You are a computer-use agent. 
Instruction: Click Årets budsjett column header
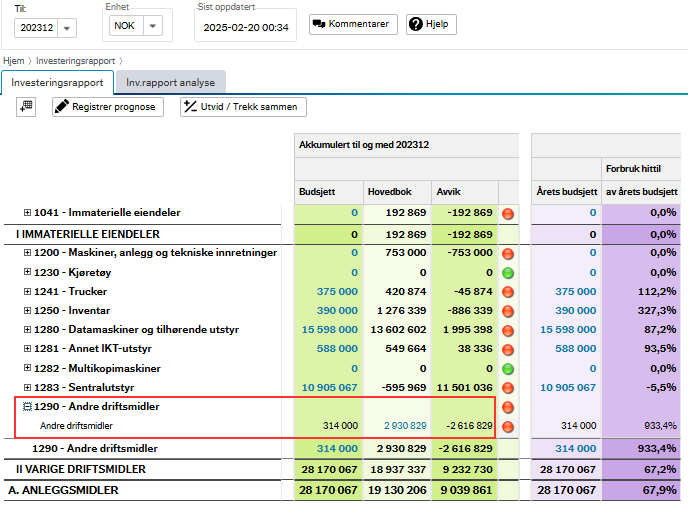point(566,192)
